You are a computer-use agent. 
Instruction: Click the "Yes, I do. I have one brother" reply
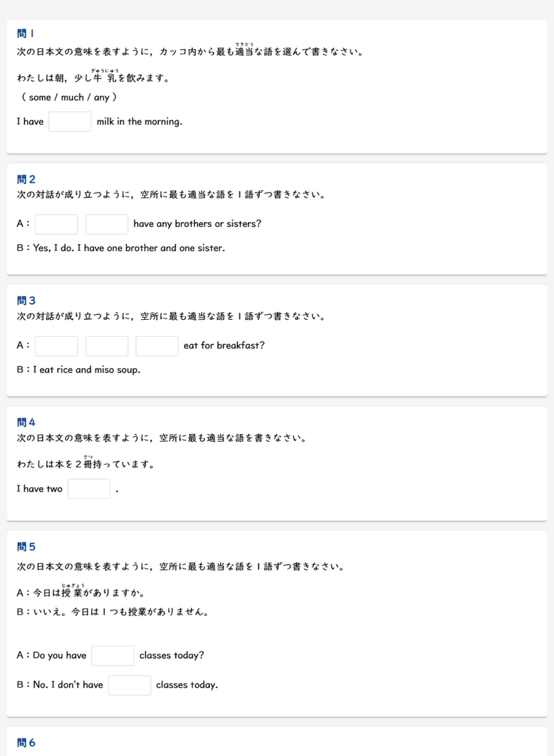tap(120, 248)
